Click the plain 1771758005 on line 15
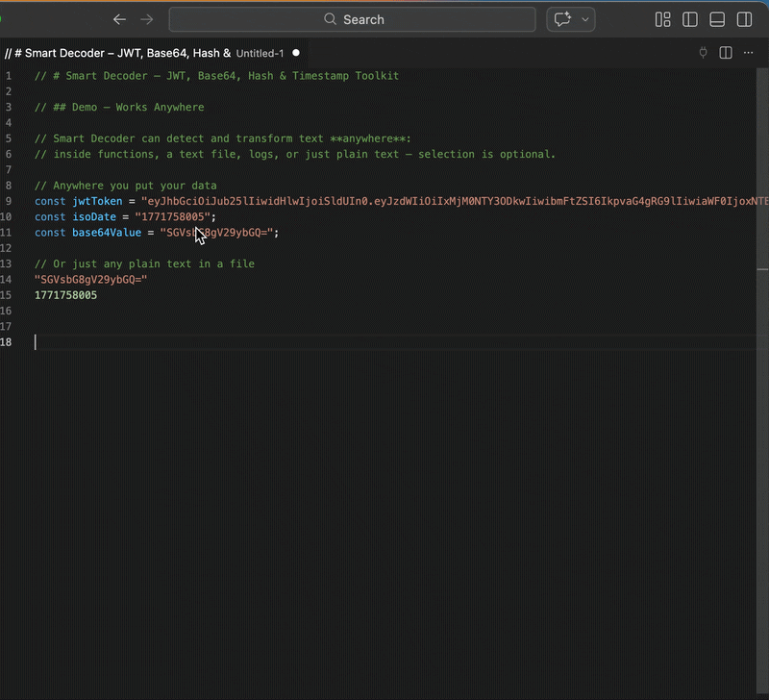This screenshot has width=769, height=700. [65, 295]
